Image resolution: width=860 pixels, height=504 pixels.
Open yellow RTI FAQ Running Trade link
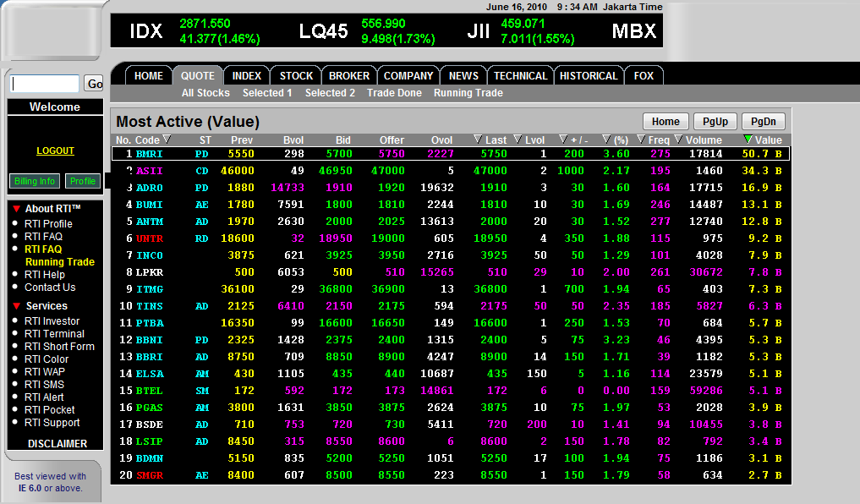[59, 255]
